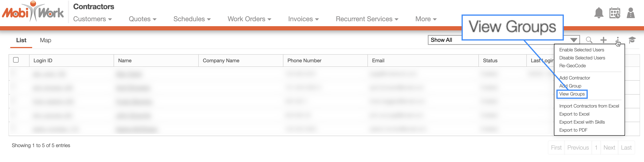The width and height of the screenshot is (644, 162).
Task: Open the notifications bell icon
Action: 599,13
